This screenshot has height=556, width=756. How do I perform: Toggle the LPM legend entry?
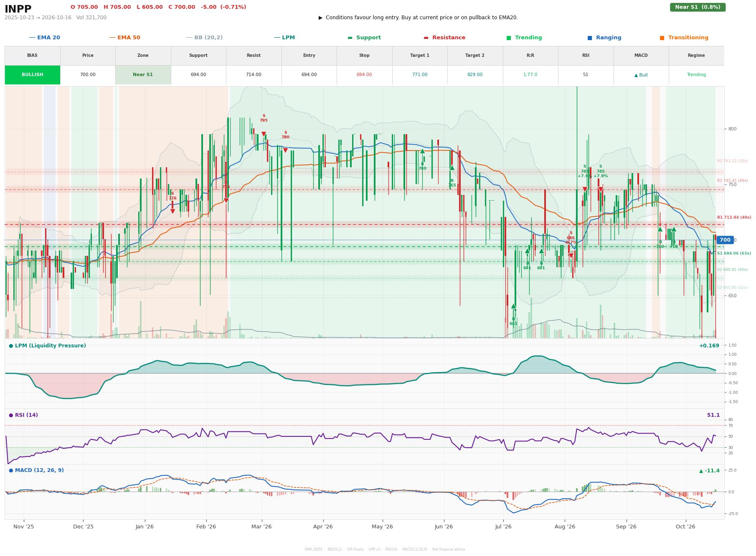click(284, 38)
